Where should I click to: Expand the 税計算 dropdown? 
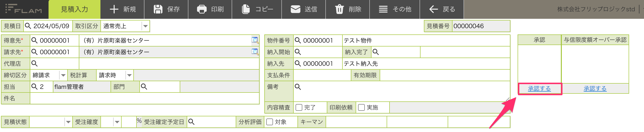[129, 75]
